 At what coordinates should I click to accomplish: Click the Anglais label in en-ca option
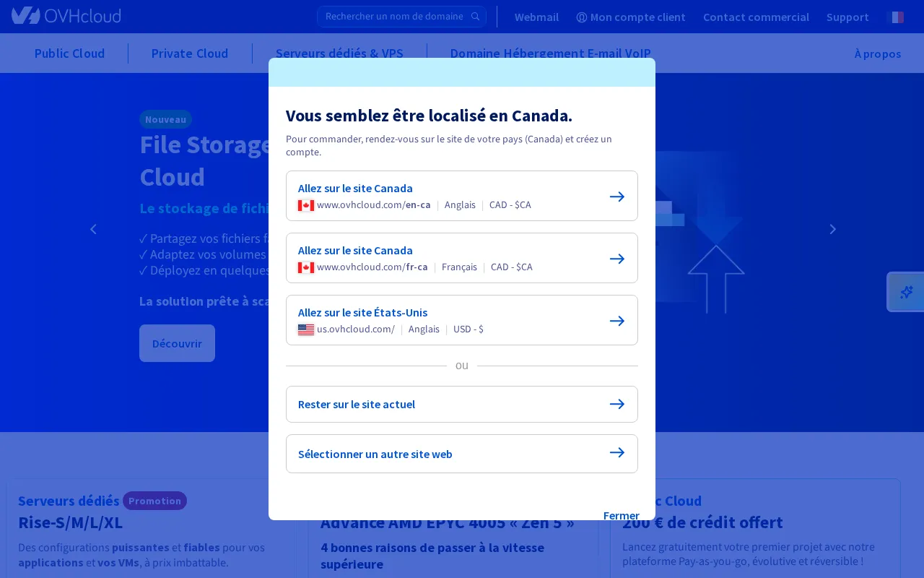pyautogui.click(x=460, y=205)
